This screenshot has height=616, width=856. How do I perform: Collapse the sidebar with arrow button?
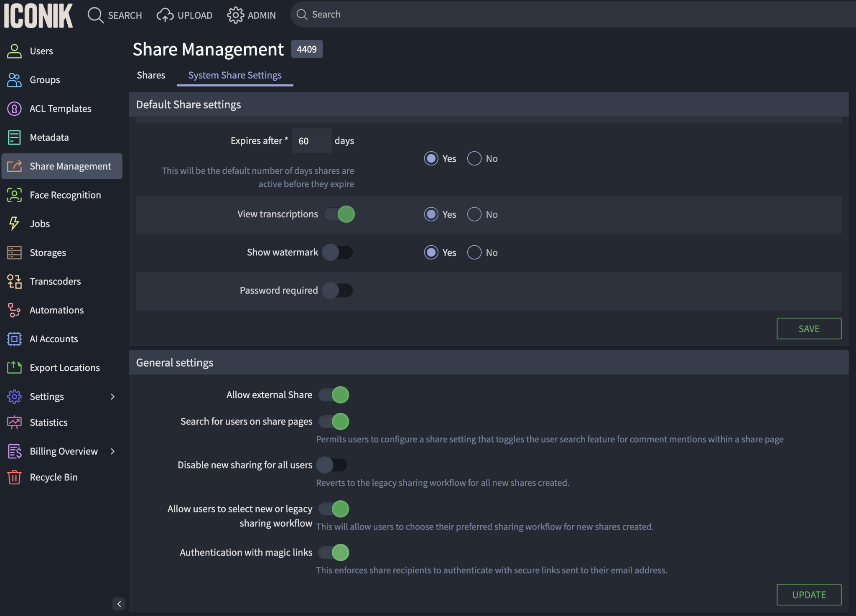119,603
